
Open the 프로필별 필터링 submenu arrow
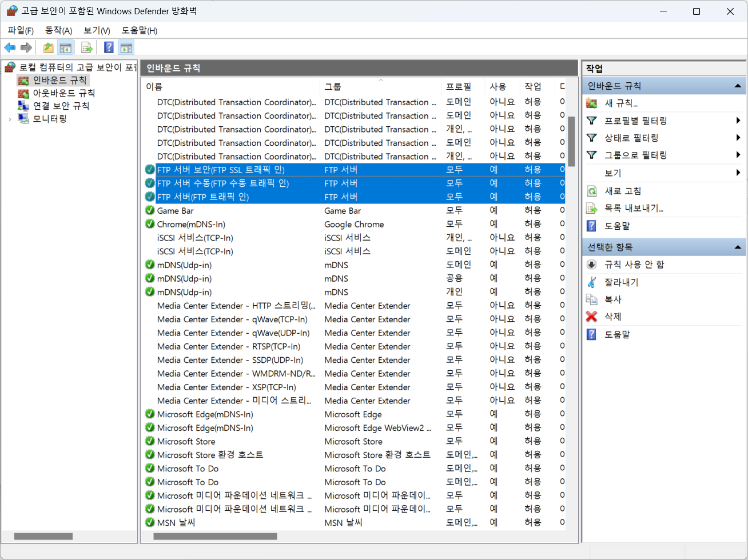738,121
